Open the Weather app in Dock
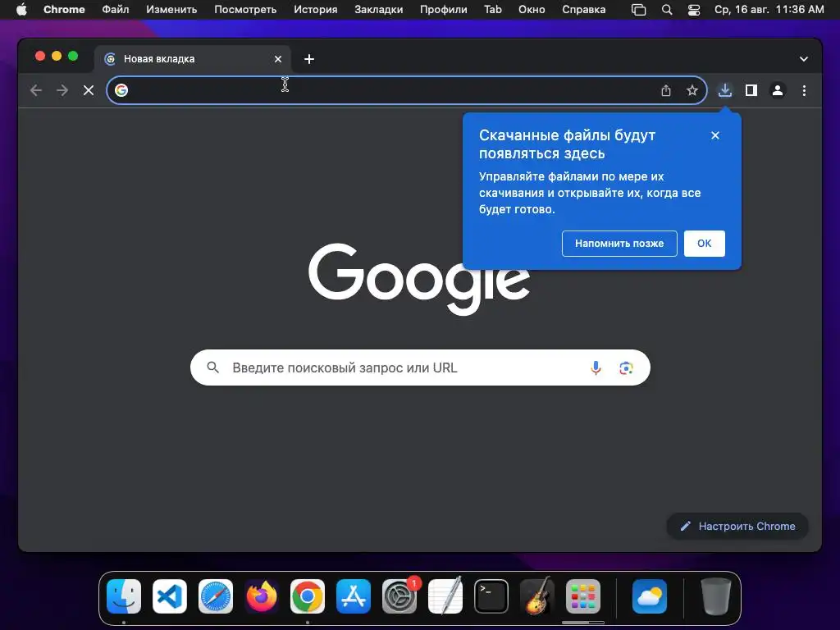Screen dimensions: 840x630 650,596
